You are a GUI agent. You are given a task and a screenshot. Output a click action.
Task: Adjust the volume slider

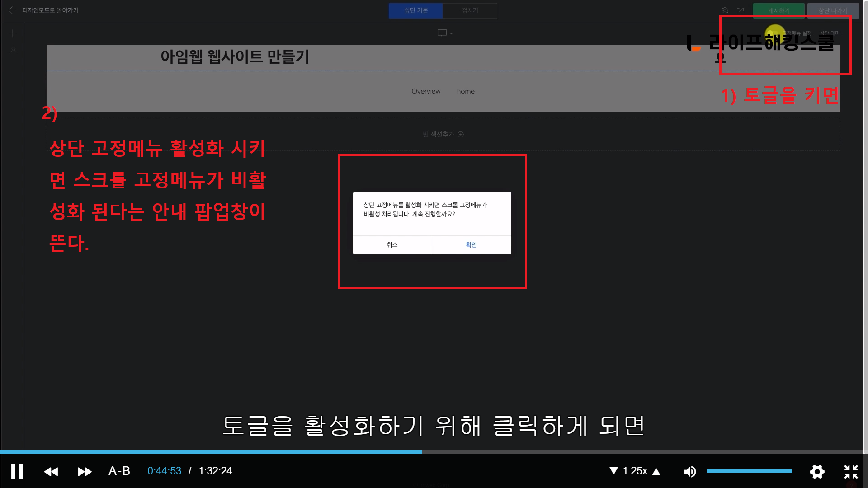tap(749, 471)
